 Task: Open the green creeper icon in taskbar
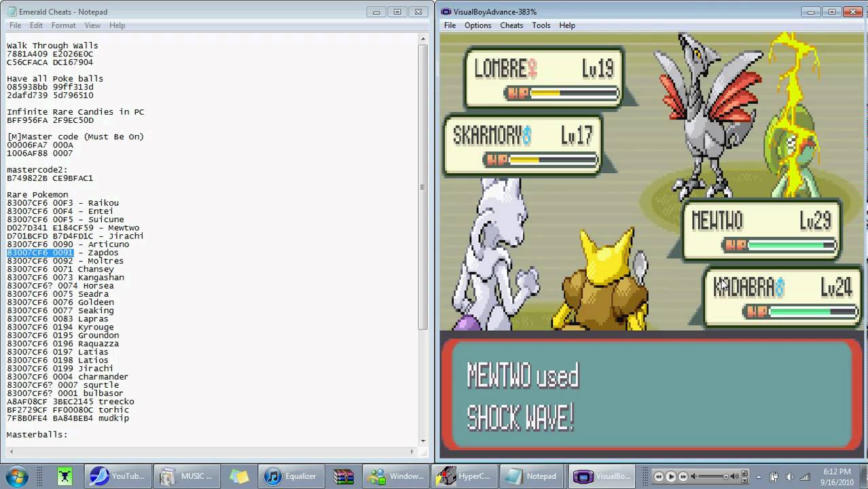point(65,476)
